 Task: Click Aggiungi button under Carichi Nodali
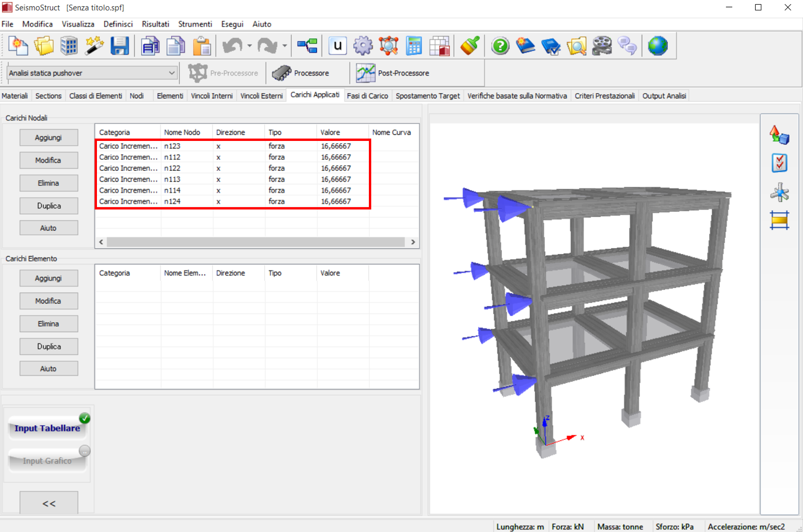[48, 138]
